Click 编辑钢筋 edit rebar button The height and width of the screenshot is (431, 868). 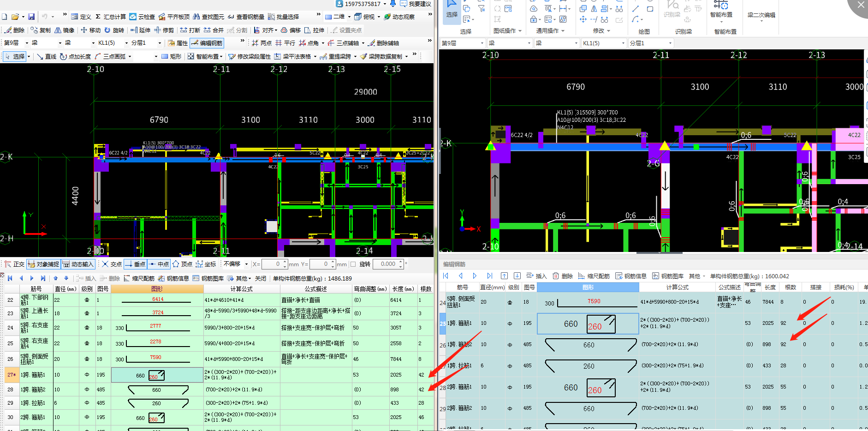pos(207,43)
